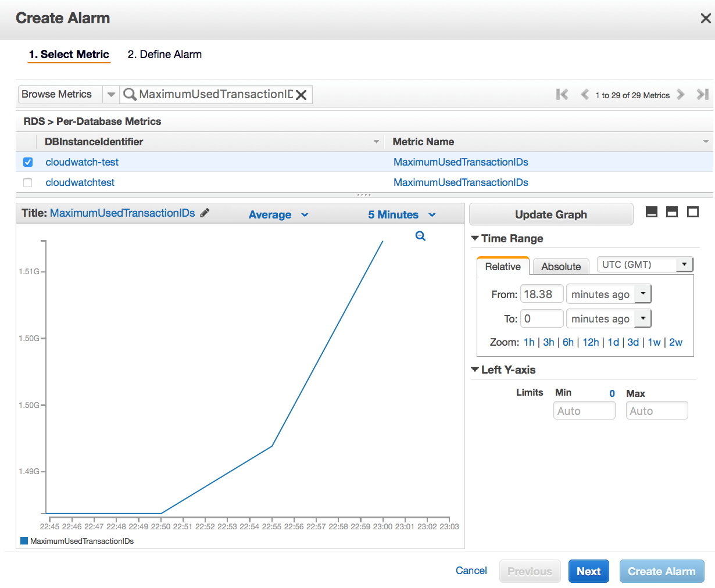The width and height of the screenshot is (715, 588).
Task: Click the blue legend color swatch
Action: [24, 540]
